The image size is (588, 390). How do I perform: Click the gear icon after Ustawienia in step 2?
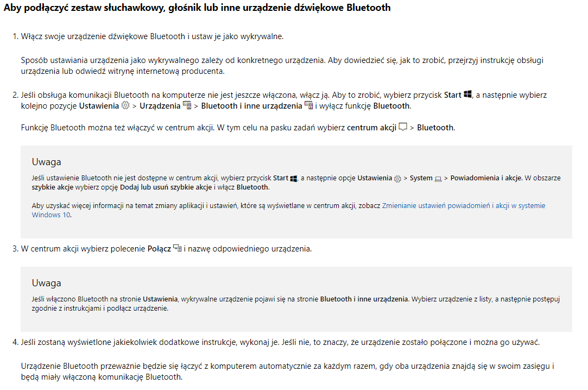click(125, 105)
